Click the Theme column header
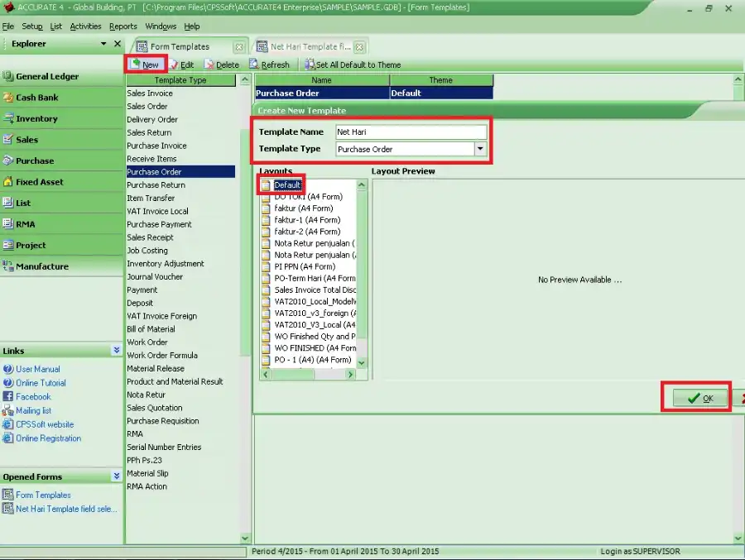745x560 pixels. [441, 80]
